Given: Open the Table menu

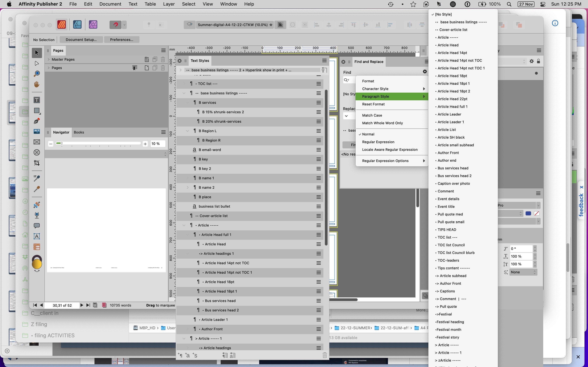Looking at the screenshot, I should [x=150, y=4].
